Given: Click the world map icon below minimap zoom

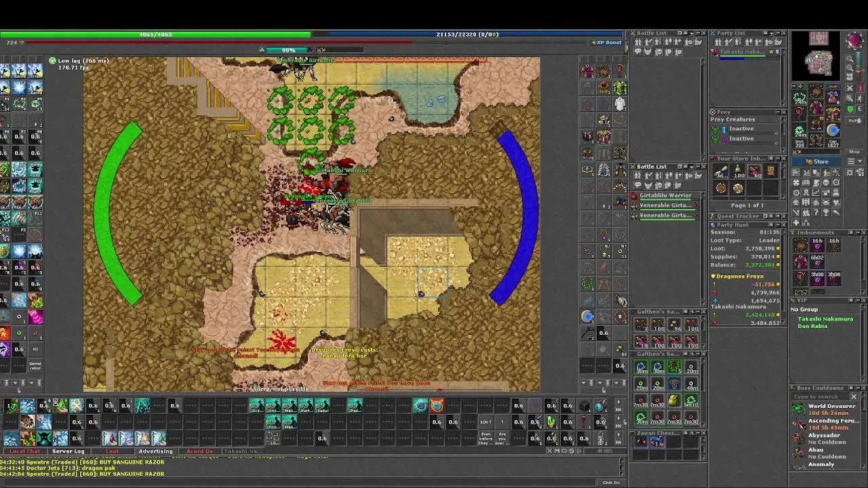Looking at the screenshot, I should pos(849,77).
